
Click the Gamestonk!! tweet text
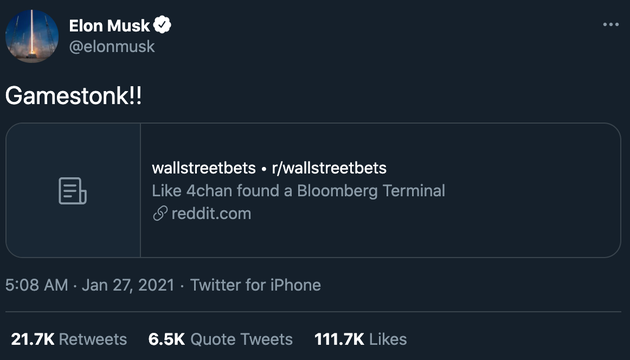pyautogui.click(x=73, y=96)
